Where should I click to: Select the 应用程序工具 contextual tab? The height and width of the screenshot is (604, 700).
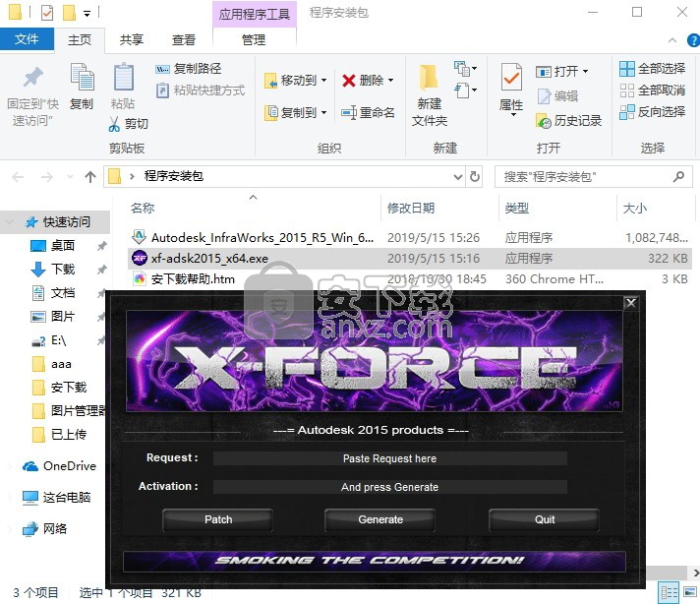255,15
